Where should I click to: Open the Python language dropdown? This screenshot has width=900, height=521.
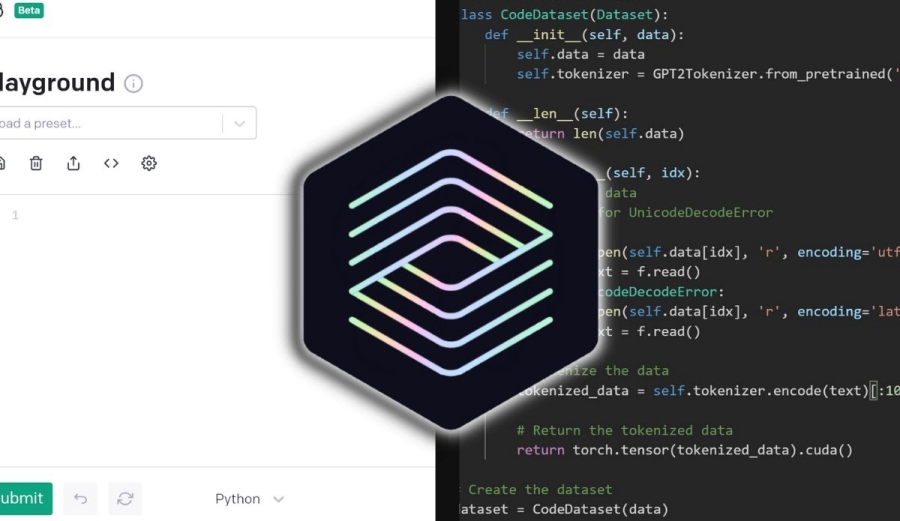(250, 498)
